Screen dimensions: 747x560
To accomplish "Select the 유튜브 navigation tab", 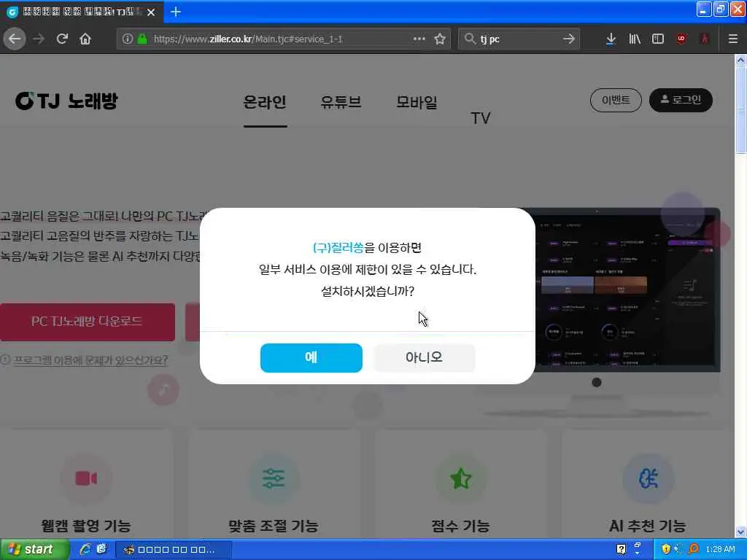I will coord(341,102).
